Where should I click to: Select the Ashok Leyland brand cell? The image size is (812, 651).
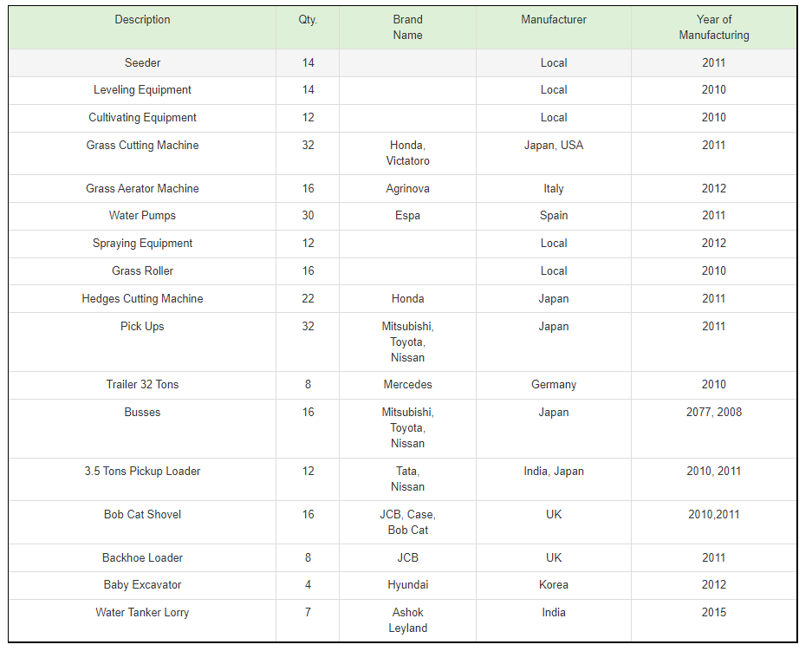coord(407,621)
